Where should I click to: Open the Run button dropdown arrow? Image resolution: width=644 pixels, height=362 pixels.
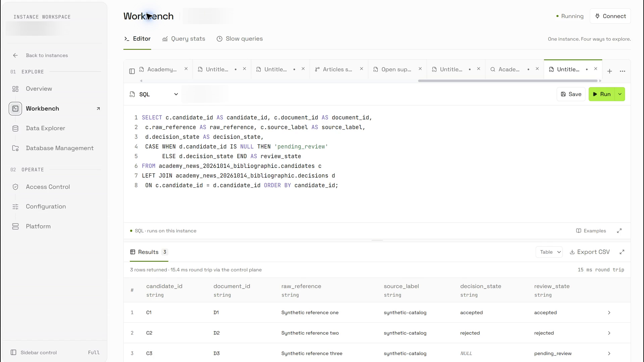point(620,94)
